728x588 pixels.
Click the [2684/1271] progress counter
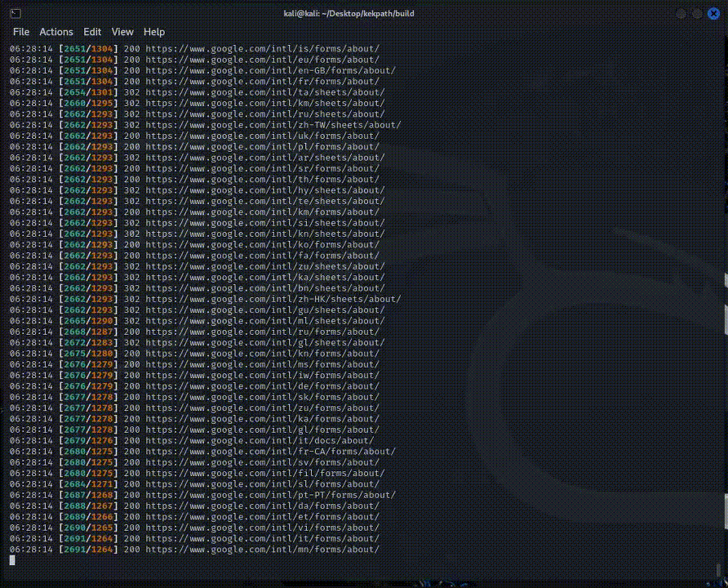[88, 484]
